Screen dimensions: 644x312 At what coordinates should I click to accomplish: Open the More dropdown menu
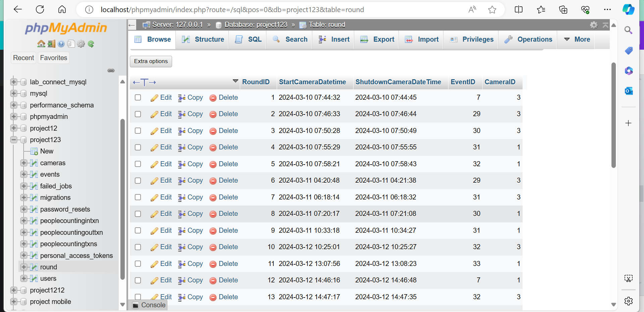(x=577, y=39)
